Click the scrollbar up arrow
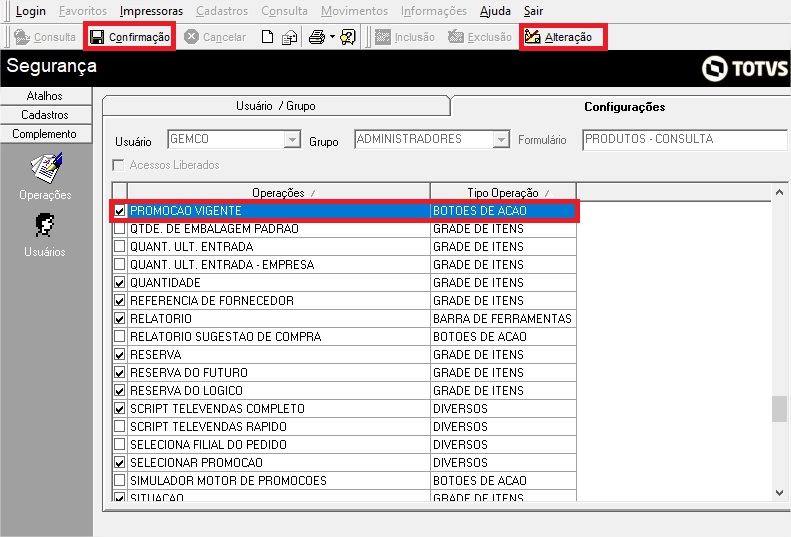The height and width of the screenshot is (537, 791). click(x=779, y=192)
